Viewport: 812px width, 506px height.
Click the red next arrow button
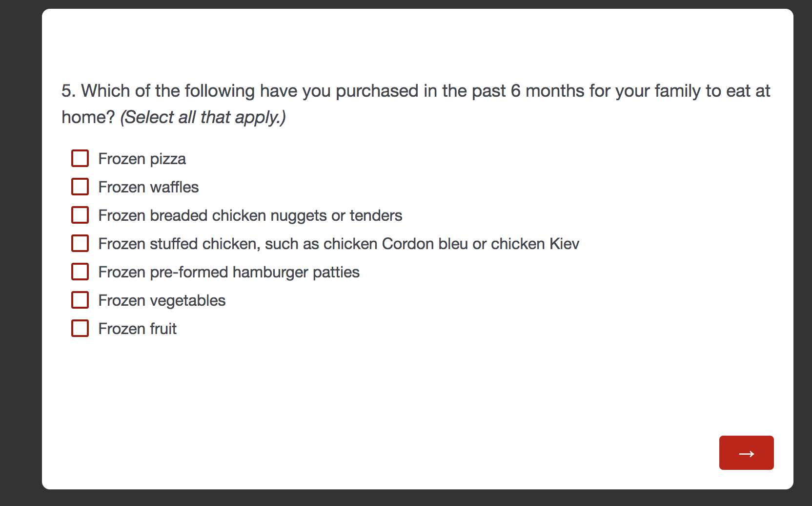pos(746,453)
